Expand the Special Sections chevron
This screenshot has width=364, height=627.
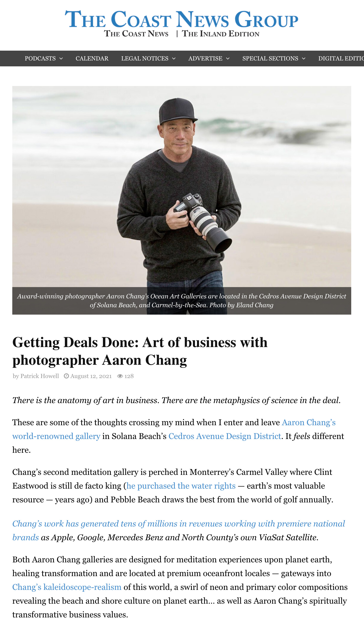(x=304, y=58)
